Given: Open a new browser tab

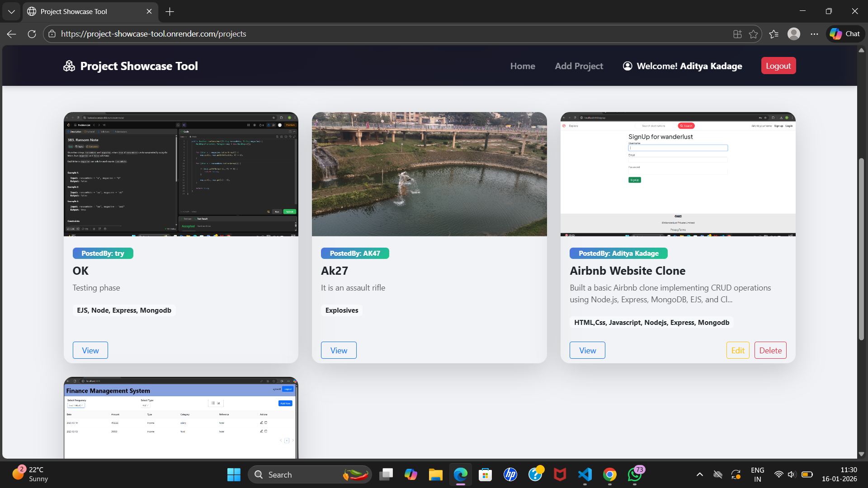Looking at the screenshot, I should click(170, 12).
